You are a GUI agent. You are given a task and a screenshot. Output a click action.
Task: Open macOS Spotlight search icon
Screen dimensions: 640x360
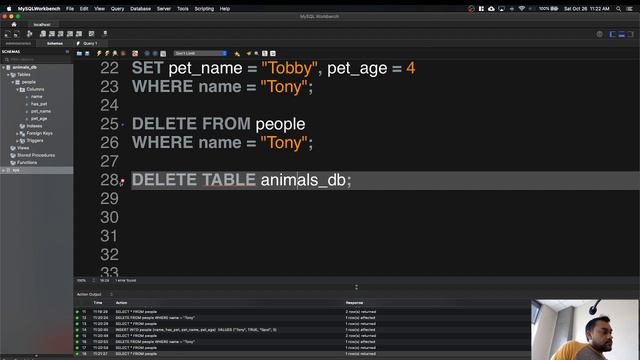(x=618, y=9)
